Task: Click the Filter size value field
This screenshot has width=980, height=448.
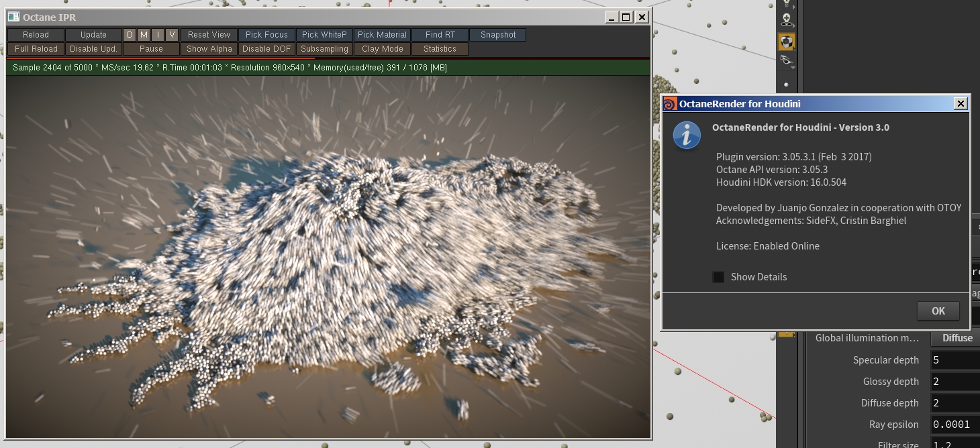Action: coord(955,443)
